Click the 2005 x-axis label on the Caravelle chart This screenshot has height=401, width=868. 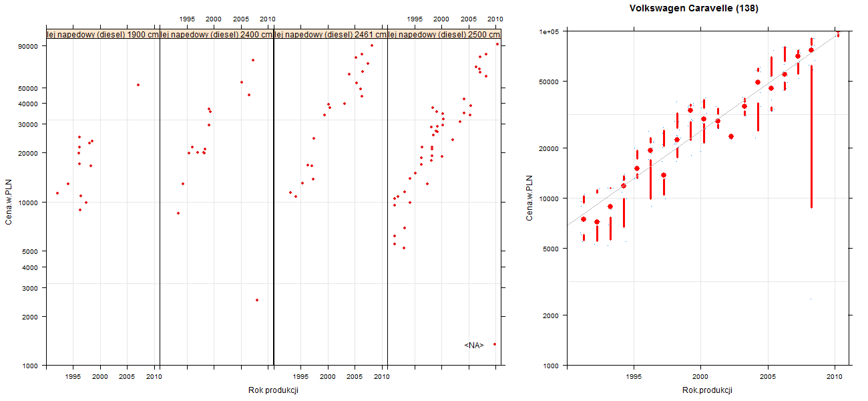(x=768, y=378)
